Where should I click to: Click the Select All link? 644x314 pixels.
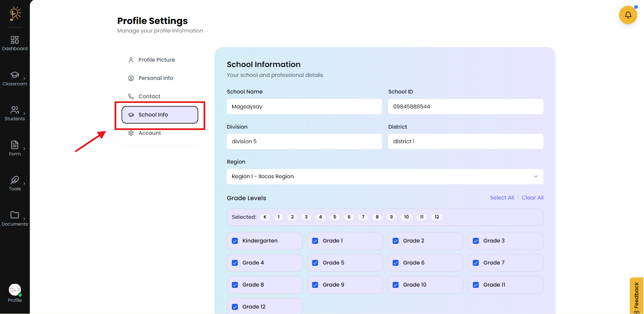click(x=502, y=198)
